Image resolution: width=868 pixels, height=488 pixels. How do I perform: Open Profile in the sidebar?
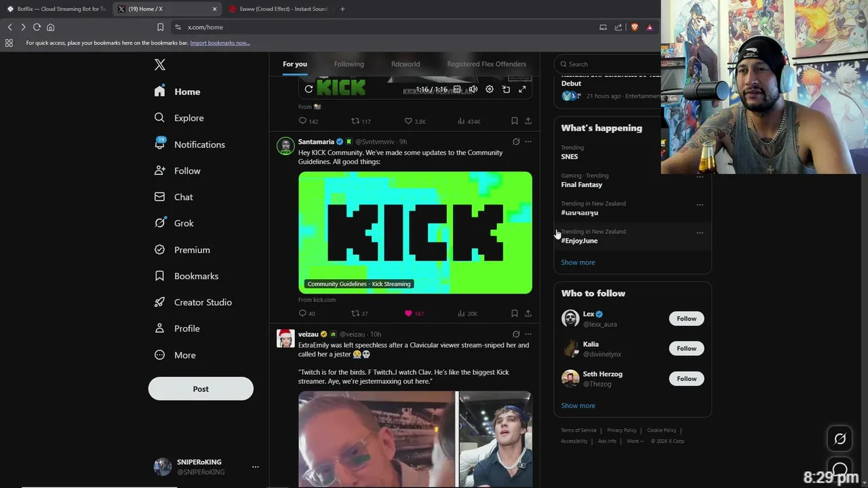(x=176, y=329)
